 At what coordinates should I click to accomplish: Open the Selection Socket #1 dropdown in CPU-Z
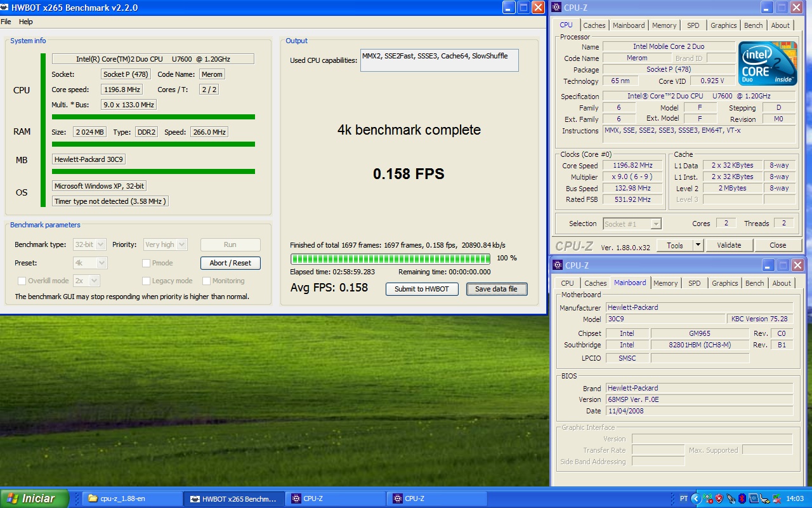[x=632, y=224]
